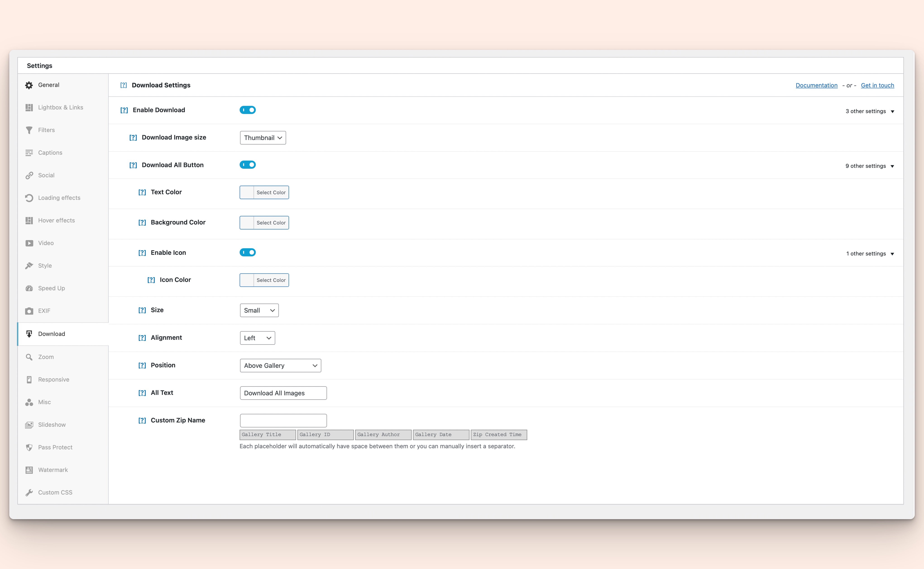Click the Loading effects circular arrow icon

(x=29, y=198)
